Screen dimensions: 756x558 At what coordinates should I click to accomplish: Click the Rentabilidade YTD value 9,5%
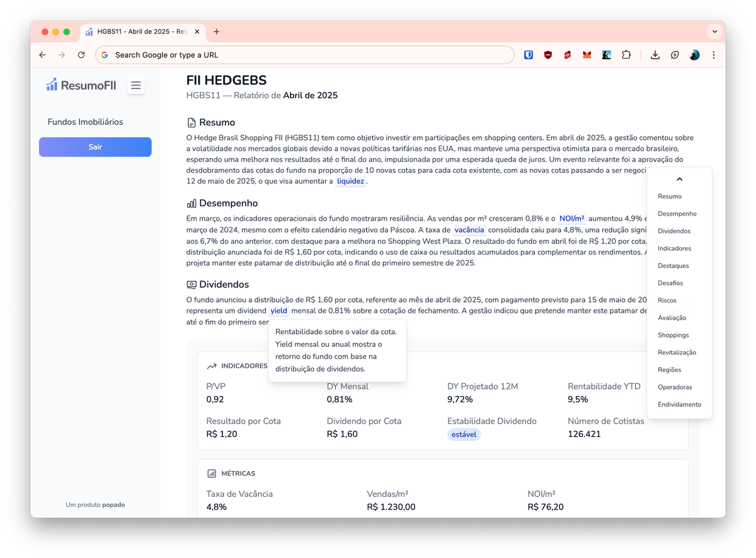pyautogui.click(x=578, y=399)
